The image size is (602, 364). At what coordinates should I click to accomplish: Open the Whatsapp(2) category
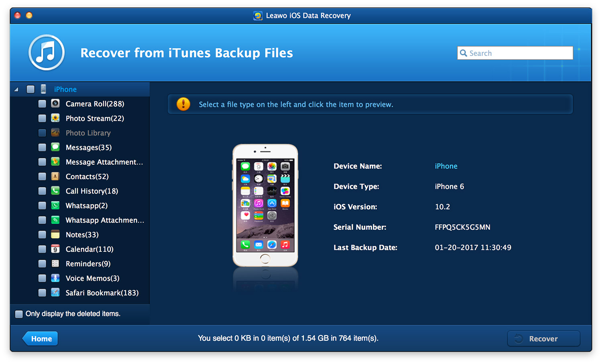click(x=87, y=206)
